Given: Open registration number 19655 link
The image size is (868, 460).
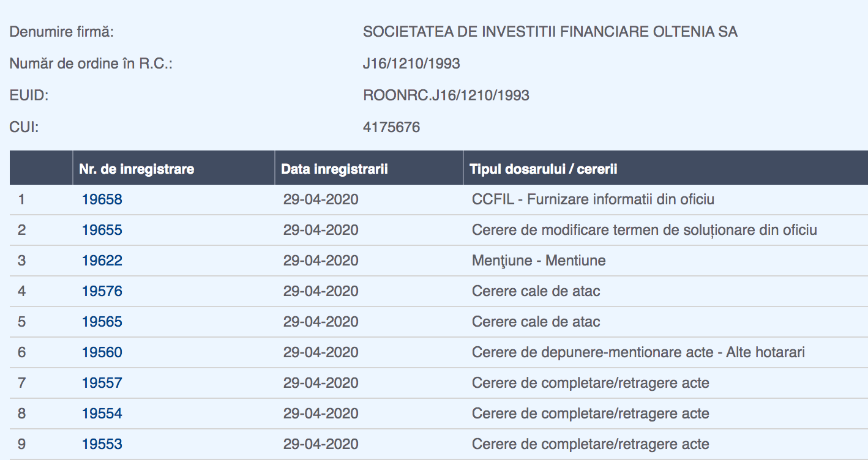Looking at the screenshot, I should [x=102, y=230].
